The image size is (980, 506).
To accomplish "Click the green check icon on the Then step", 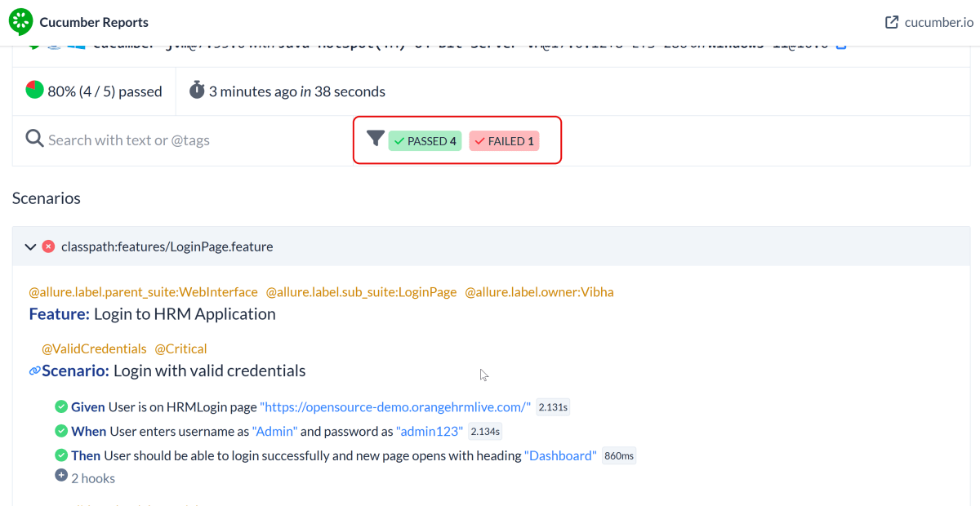I will 61,455.
